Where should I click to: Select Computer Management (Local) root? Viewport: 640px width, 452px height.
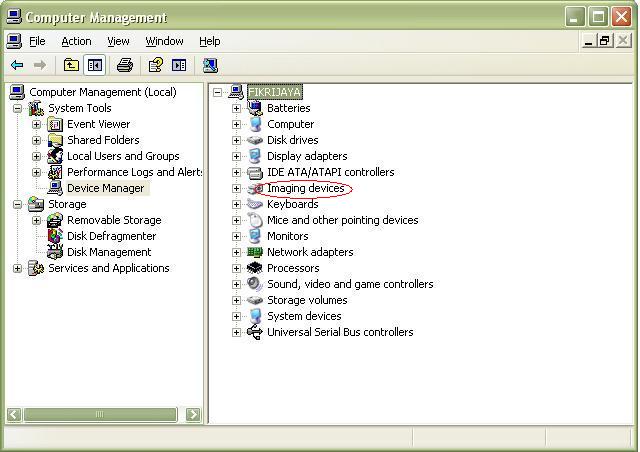(x=103, y=92)
